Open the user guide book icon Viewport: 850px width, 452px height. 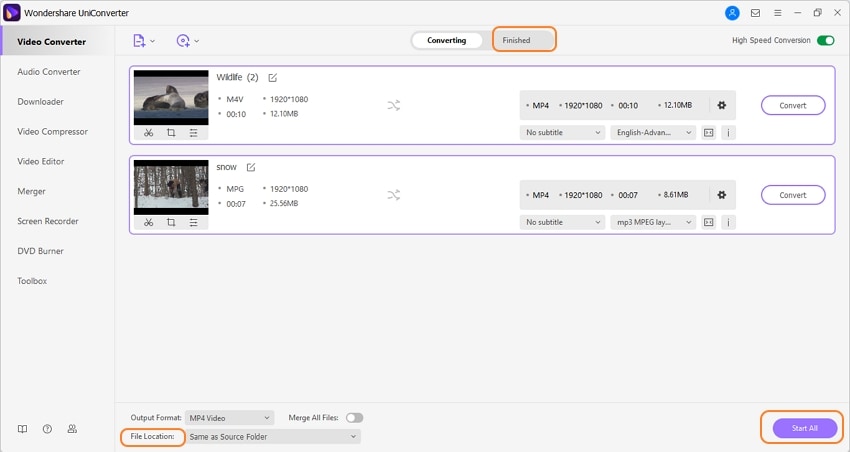click(x=22, y=429)
